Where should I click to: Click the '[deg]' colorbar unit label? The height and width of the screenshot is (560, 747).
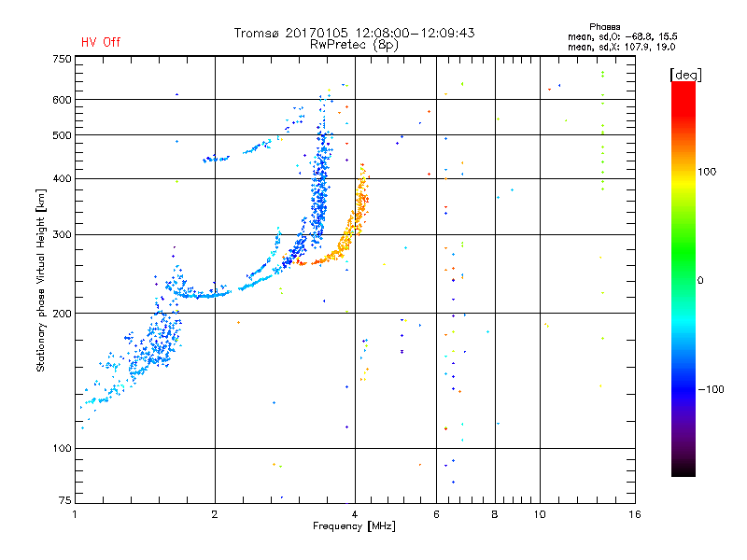[x=685, y=75]
